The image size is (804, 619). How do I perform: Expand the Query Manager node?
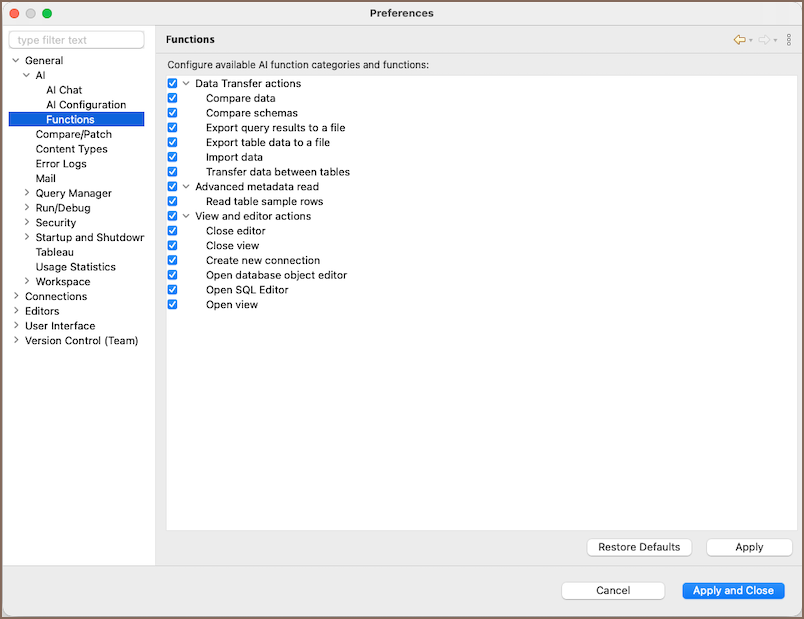pos(27,194)
